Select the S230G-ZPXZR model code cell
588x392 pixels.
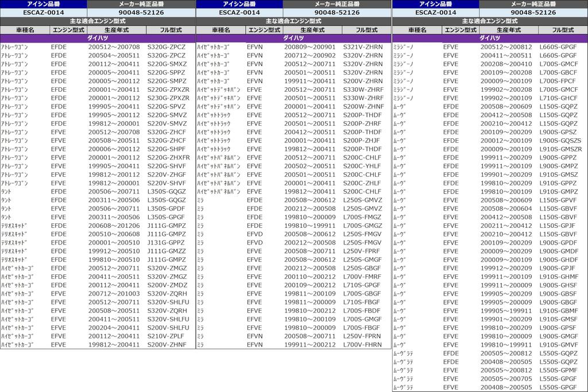click(x=168, y=98)
